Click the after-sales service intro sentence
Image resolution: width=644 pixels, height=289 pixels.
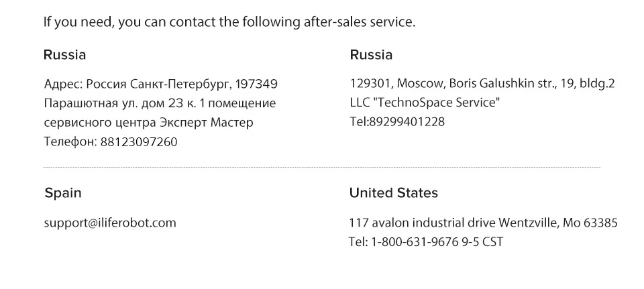coord(229,22)
